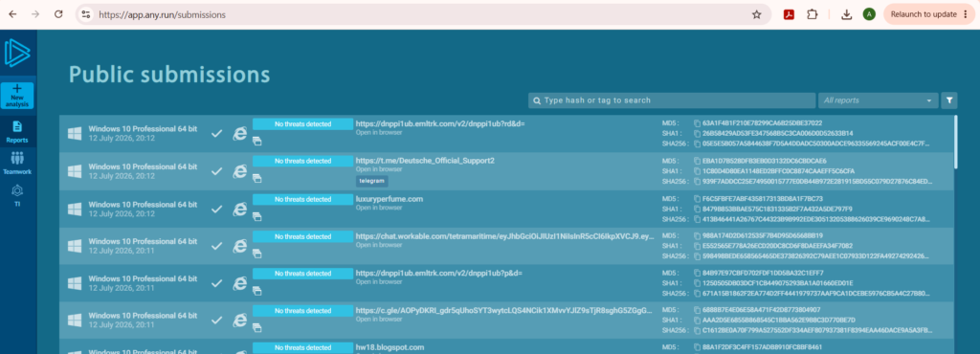Open the luxuryperfume.com submission

pos(390,199)
